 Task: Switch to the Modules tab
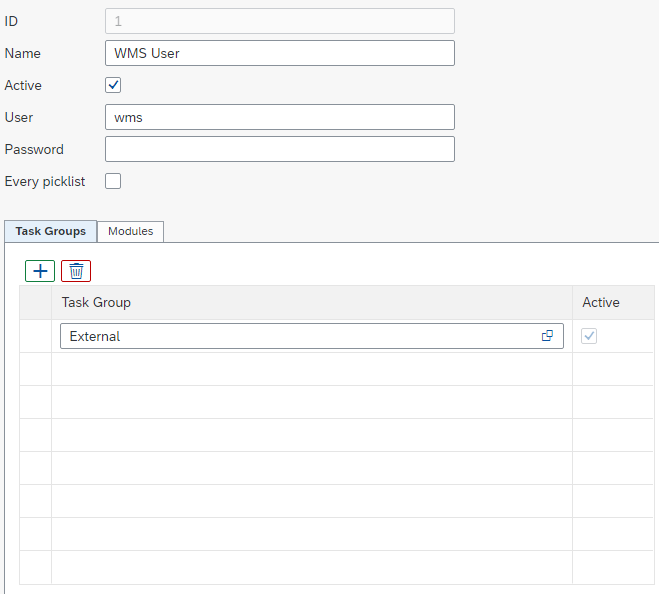pyautogui.click(x=130, y=231)
